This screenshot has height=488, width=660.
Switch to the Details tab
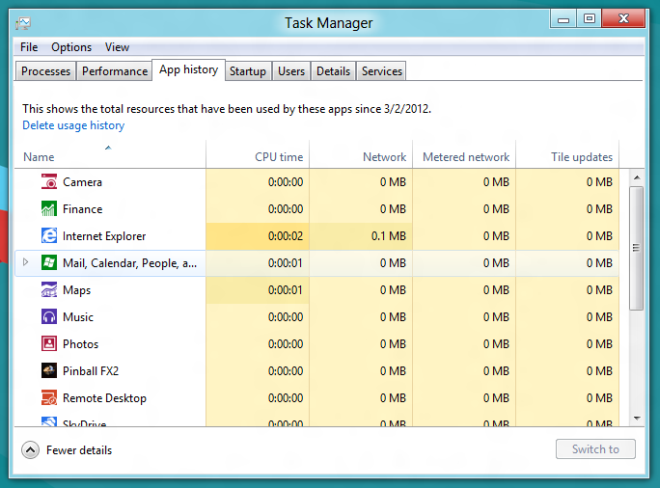coord(333,71)
